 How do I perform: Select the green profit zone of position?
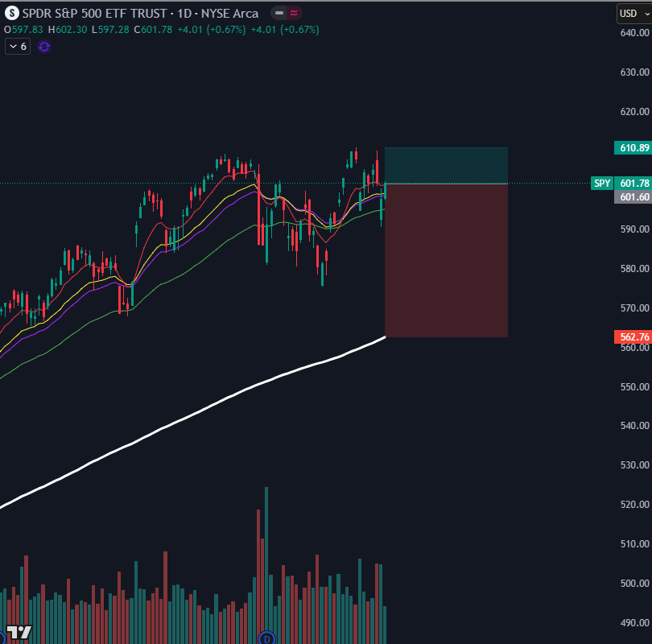point(446,166)
